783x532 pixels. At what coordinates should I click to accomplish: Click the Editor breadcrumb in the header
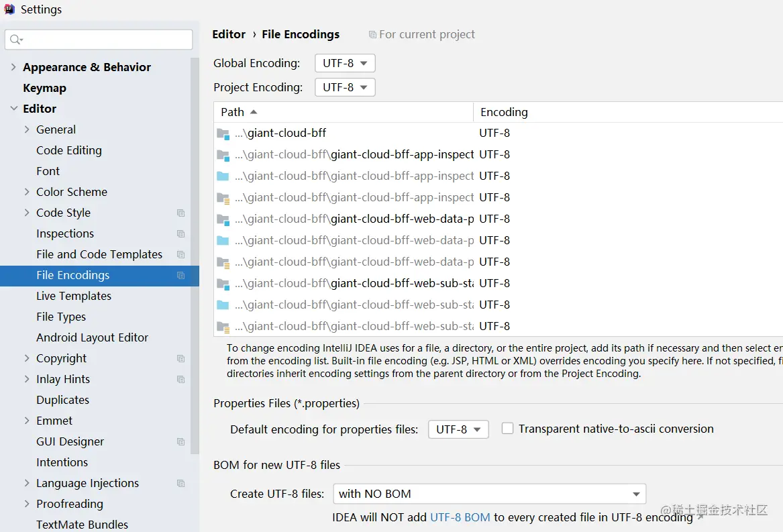tap(229, 34)
